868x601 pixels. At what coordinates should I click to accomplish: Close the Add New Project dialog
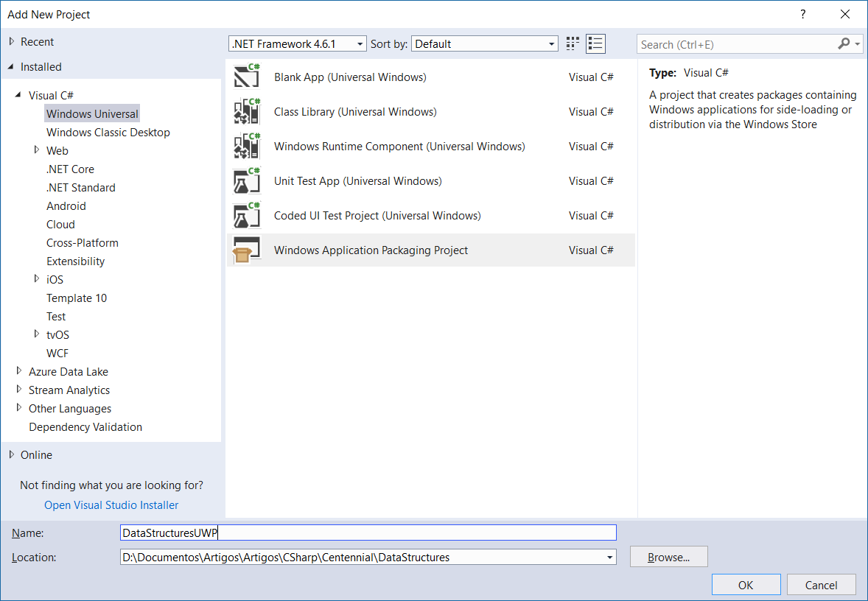(x=844, y=15)
